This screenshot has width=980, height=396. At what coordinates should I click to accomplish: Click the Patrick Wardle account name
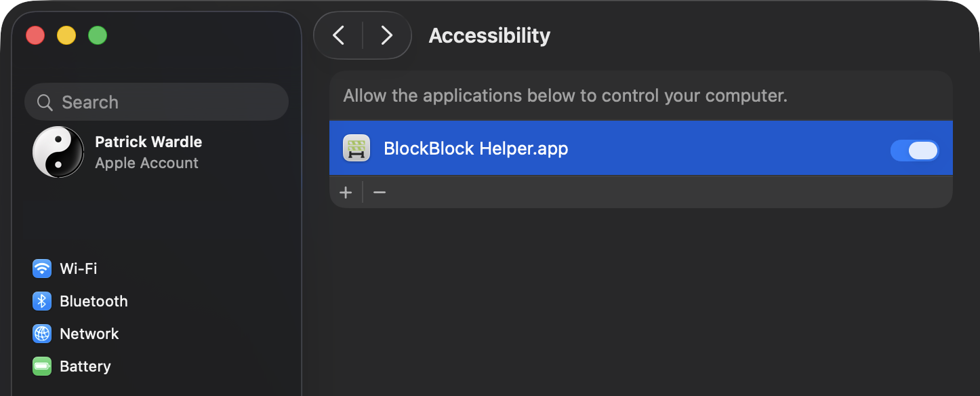click(148, 142)
